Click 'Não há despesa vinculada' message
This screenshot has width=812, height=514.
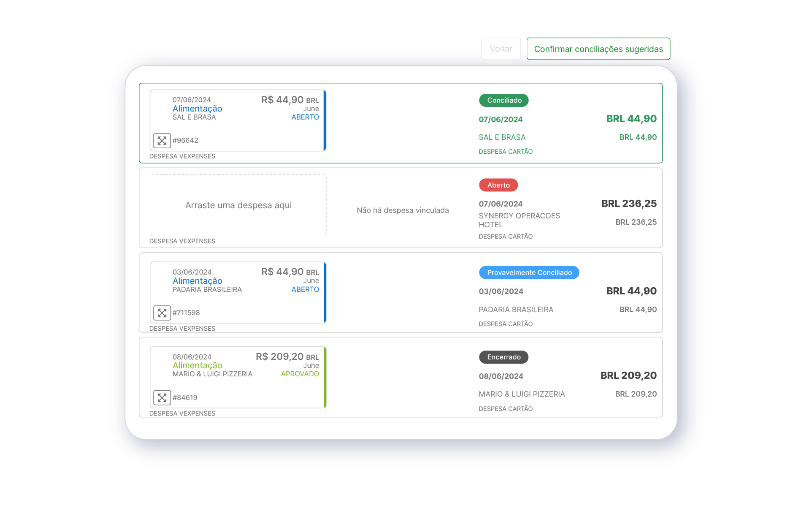pyautogui.click(x=403, y=210)
